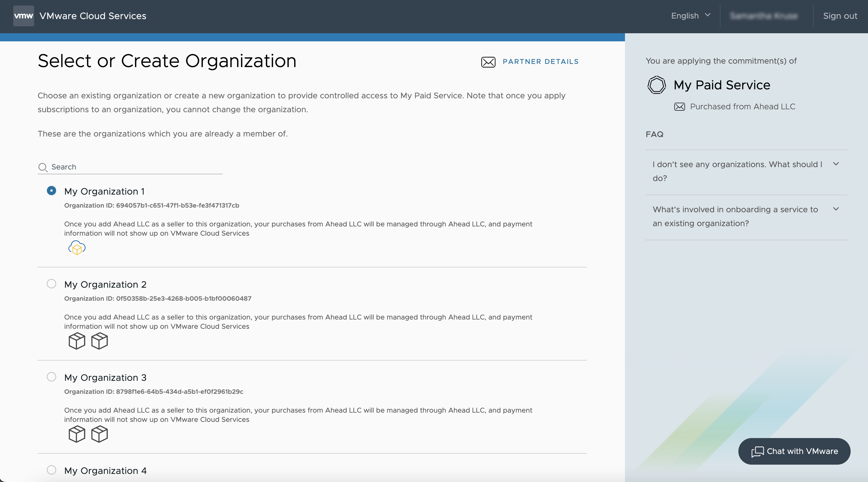Open the English language dropdown
Viewport: 868px width, 482px height.
click(x=690, y=16)
